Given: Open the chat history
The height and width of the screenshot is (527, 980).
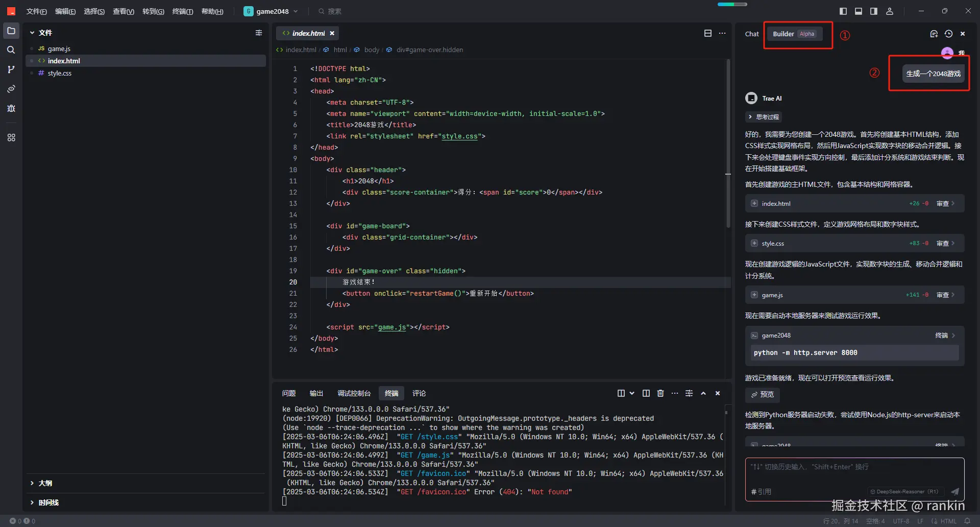Looking at the screenshot, I should coord(948,34).
